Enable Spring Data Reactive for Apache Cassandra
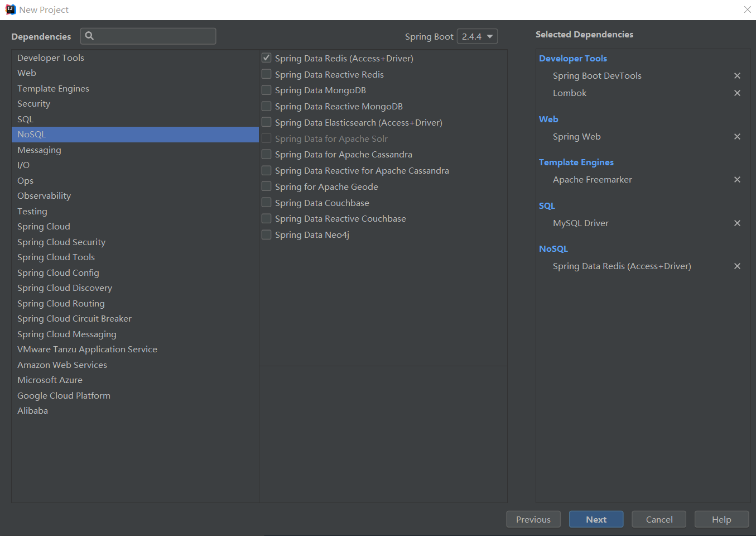The height and width of the screenshot is (536, 756). [267, 170]
